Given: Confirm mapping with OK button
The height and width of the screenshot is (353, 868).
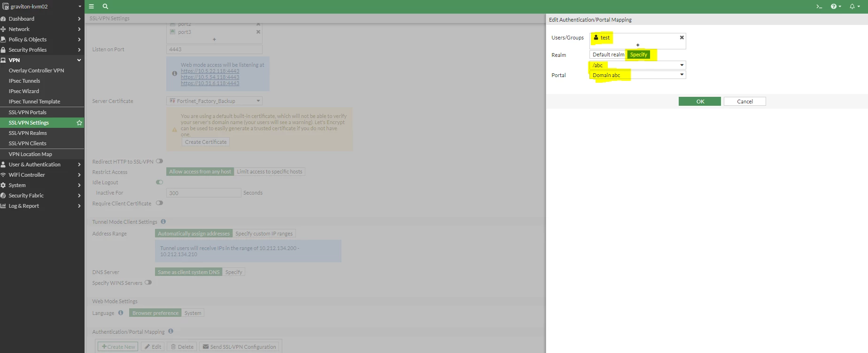Looking at the screenshot, I should click(700, 102).
